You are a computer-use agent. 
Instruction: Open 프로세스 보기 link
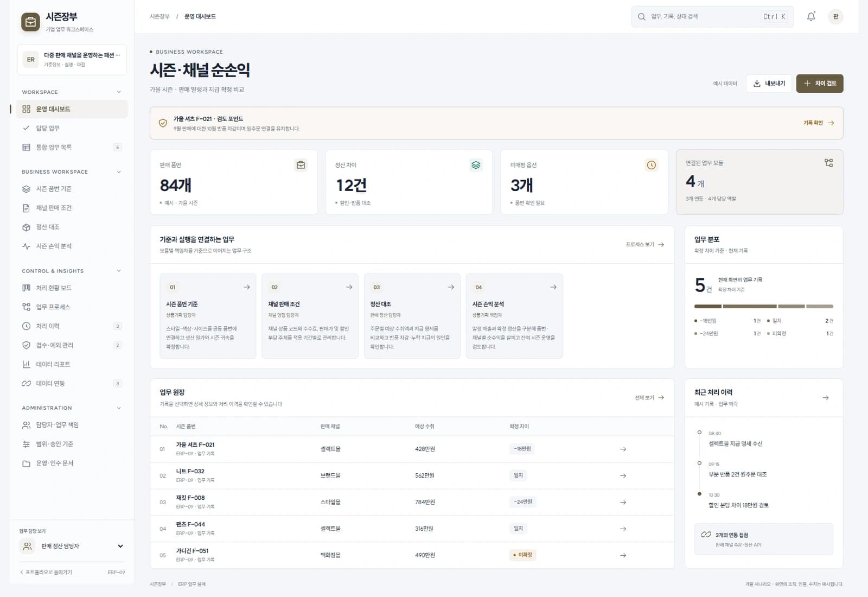point(645,245)
